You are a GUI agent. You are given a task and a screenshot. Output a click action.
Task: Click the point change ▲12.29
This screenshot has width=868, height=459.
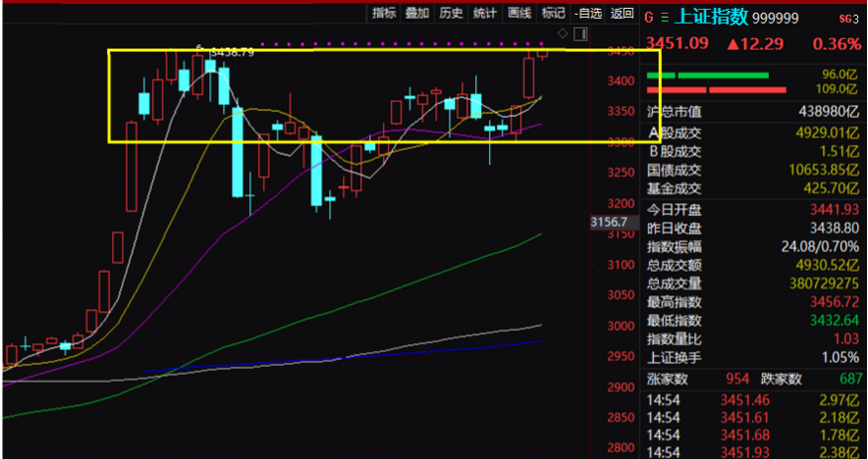755,44
